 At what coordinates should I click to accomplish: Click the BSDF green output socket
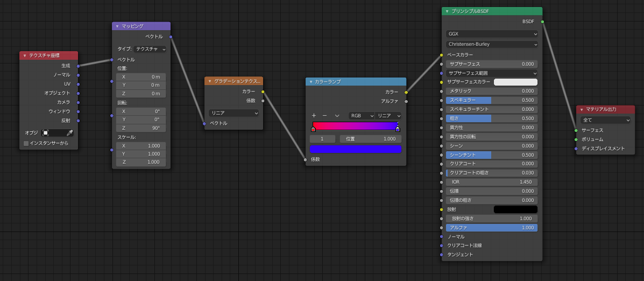(542, 22)
